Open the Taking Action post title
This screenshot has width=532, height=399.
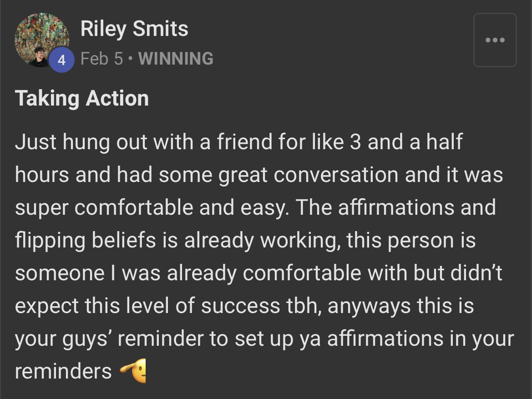click(x=82, y=98)
